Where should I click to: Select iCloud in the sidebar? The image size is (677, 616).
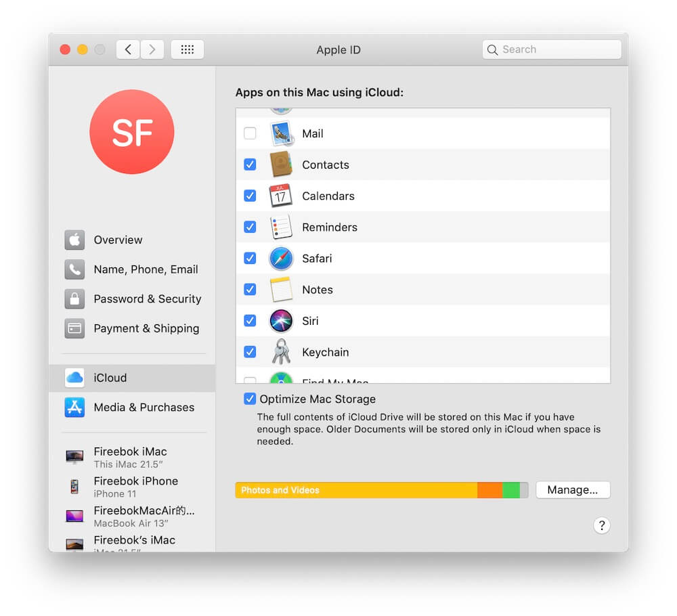(133, 378)
